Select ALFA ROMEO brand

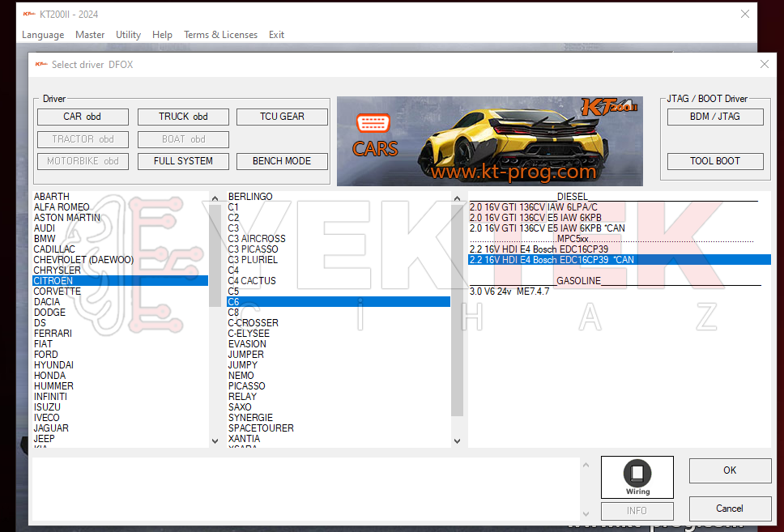[x=120, y=207]
